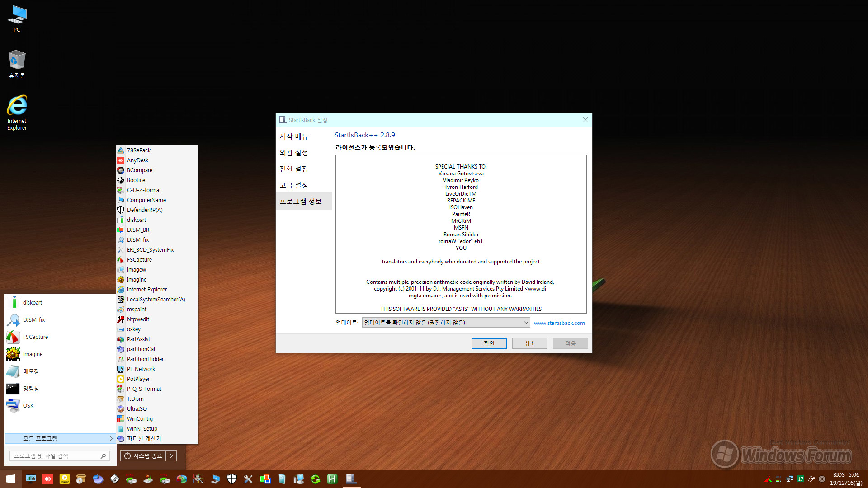Open the 휴지통 recycle bin desktop icon

pos(17,64)
